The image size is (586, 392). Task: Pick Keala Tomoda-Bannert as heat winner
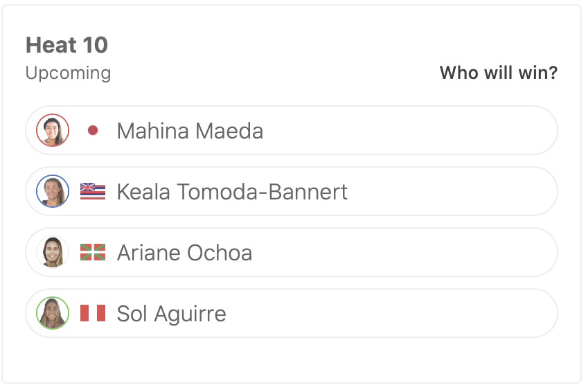click(450, 191)
